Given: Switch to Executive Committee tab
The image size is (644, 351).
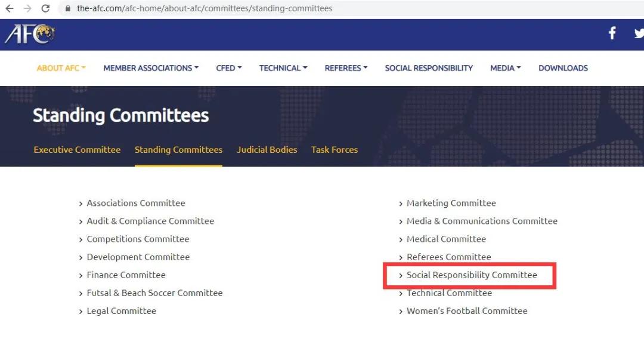Looking at the screenshot, I should (x=77, y=150).
